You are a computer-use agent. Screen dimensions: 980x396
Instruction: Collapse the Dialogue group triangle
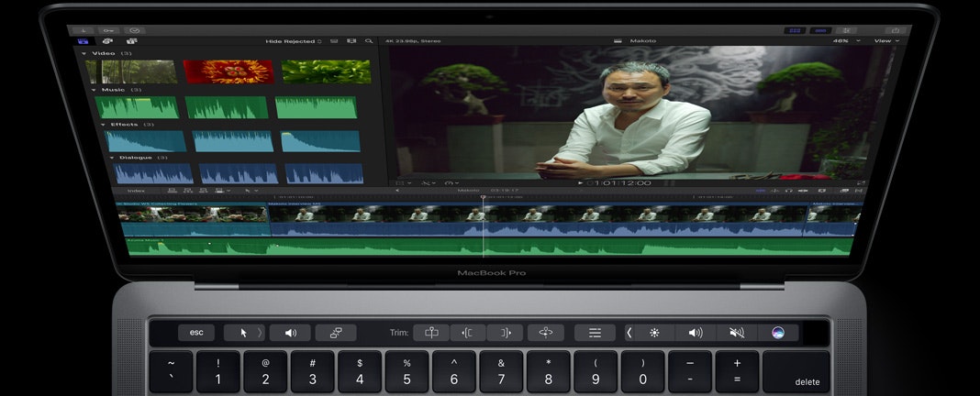click(112, 158)
